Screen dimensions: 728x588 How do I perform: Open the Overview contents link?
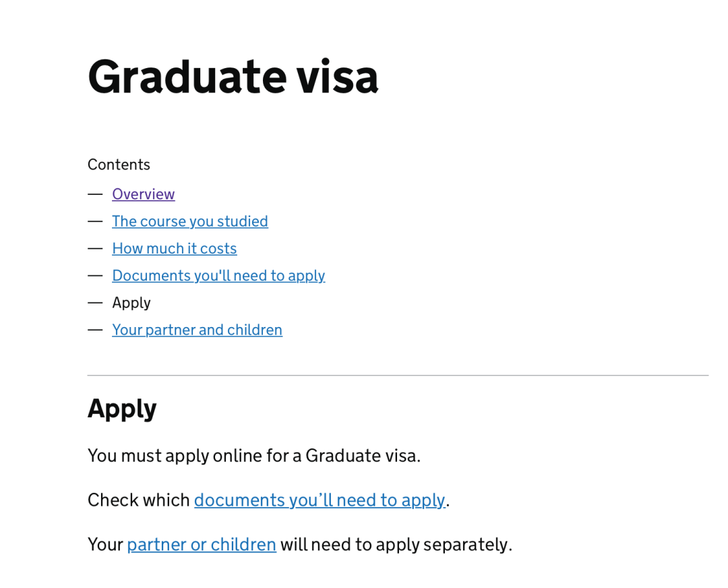click(x=144, y=194)
